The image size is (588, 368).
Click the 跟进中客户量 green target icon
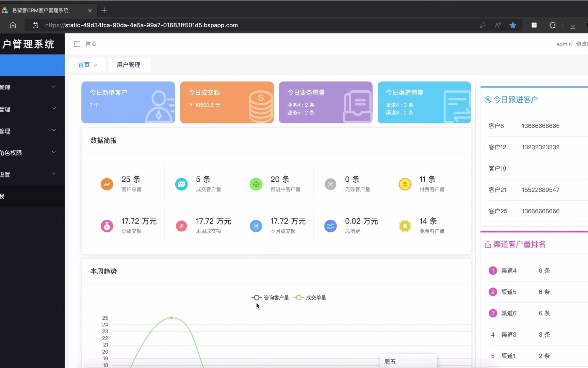point(256,184)
